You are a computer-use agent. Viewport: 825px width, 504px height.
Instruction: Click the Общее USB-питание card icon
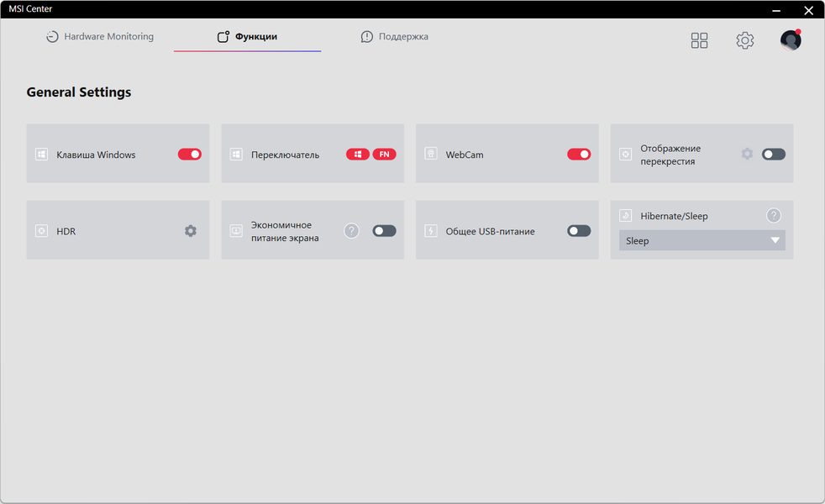431,231
